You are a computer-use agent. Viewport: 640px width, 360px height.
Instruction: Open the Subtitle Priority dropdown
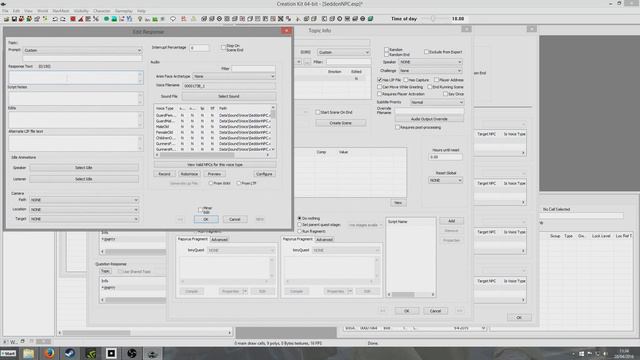pos(437,102)
